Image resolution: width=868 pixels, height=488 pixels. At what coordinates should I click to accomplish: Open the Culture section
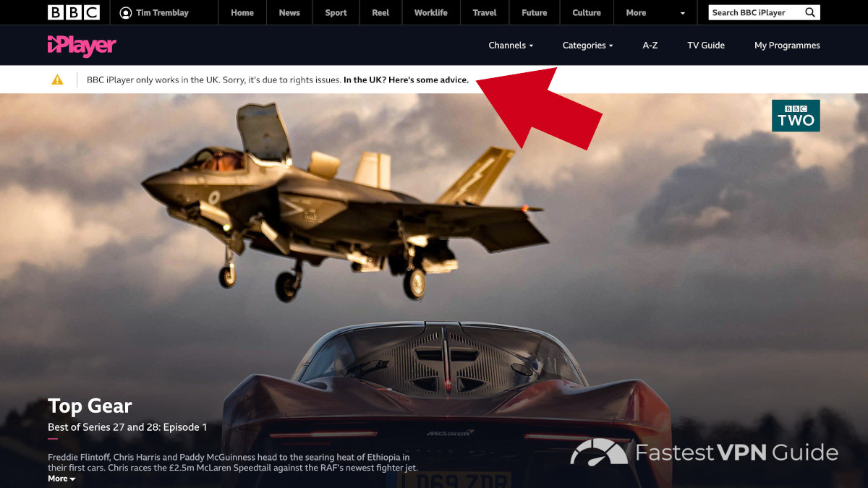point(587,12)
